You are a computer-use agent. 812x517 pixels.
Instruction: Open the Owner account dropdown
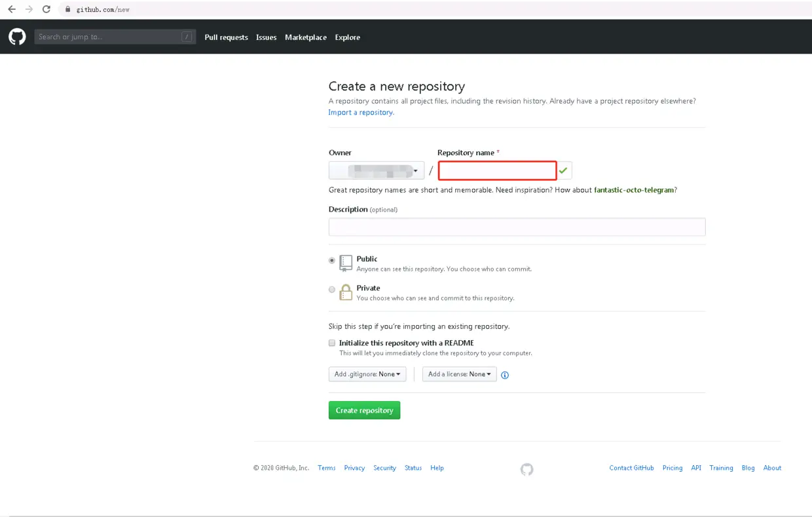point(376,170)
